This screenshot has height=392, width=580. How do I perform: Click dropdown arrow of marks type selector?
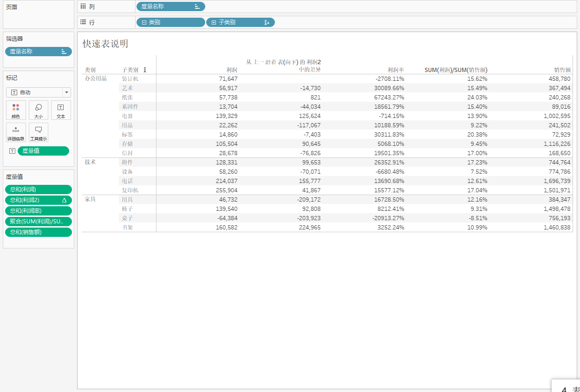coord(66,92)
